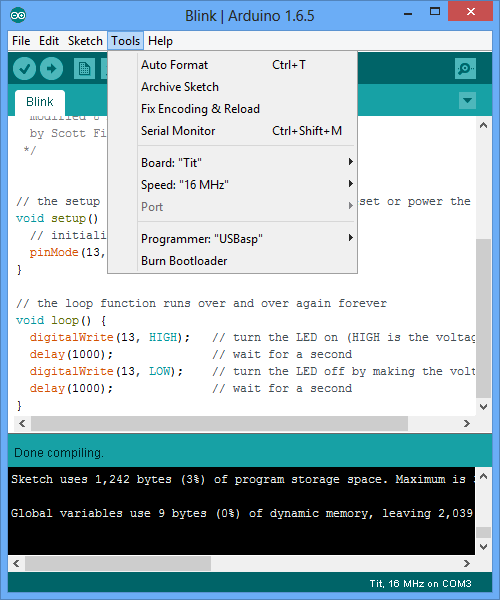500x600 pixels.
Task: Select Burn Bootloader menu entry
Action: coord(246,261)
